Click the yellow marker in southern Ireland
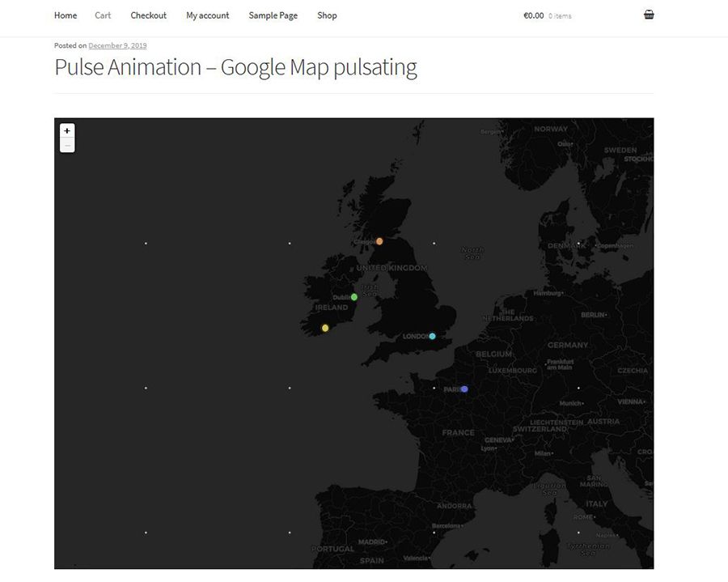728x582 pixels. (325, 328)
